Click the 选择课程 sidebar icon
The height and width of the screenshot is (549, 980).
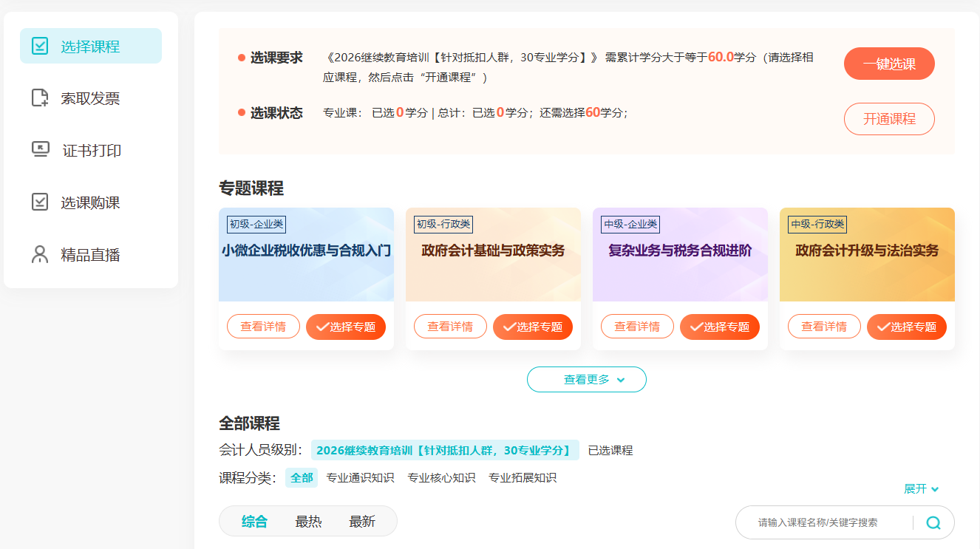(x=40, y=46)
